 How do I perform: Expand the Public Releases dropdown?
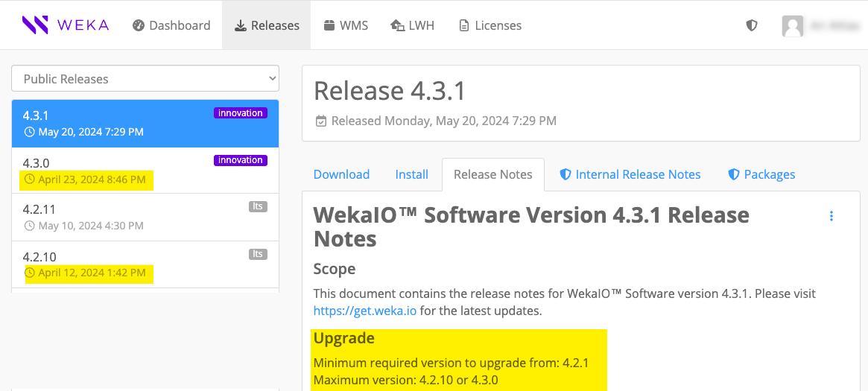[145, 79]
